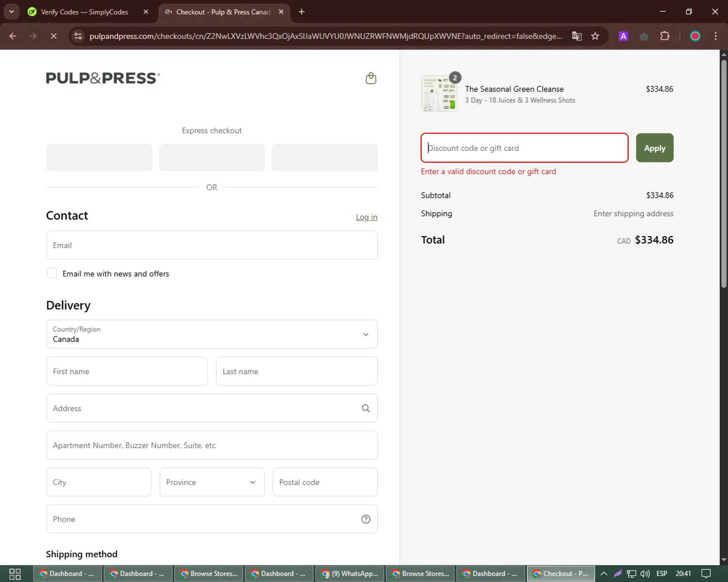Open the browser profile avatar icon
728x582 pixels.
pyautogui.click(x=695, y=36)
